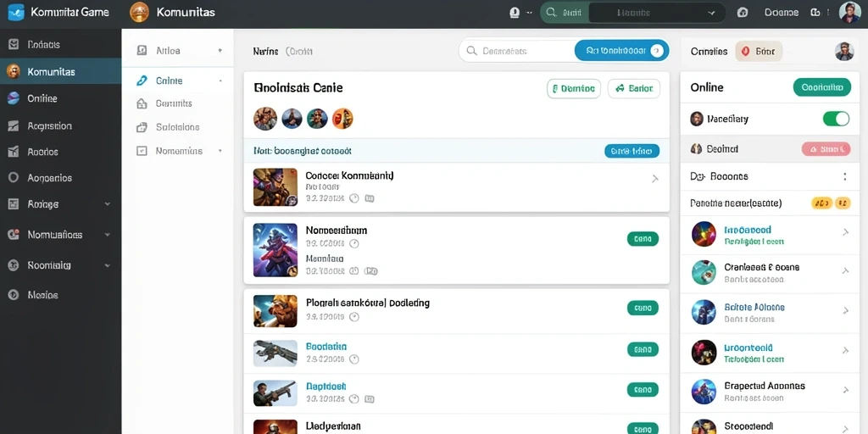Open the Codoce Konmuniteinty game thumbnail

(275, 187)
